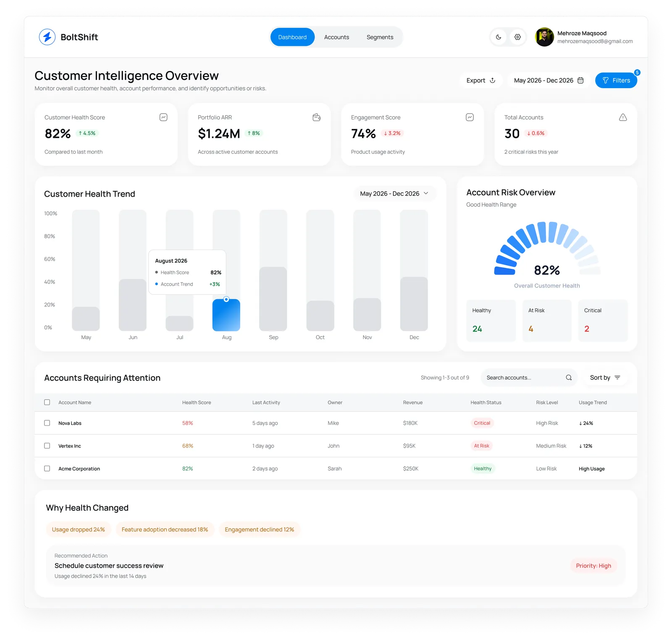Click the Export download icon

click(493, 80)
